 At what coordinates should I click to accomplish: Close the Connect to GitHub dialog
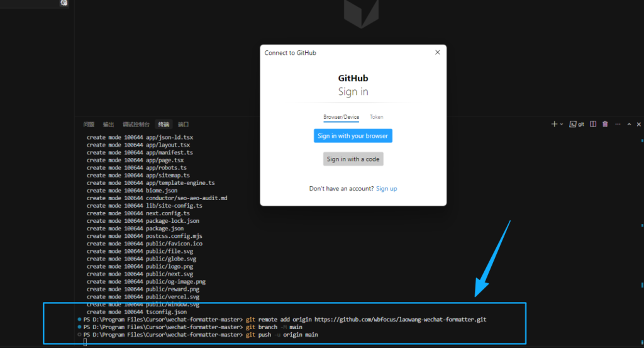(x=438, y=52)
